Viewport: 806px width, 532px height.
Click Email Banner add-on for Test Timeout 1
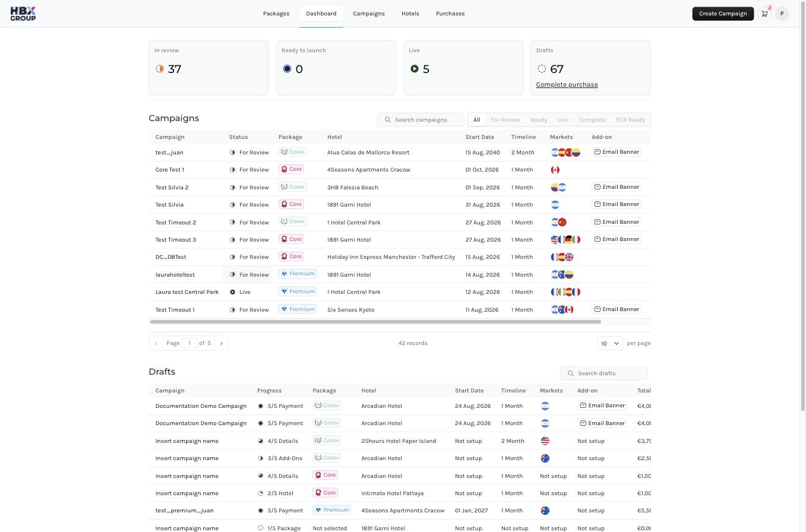point(617,309)
